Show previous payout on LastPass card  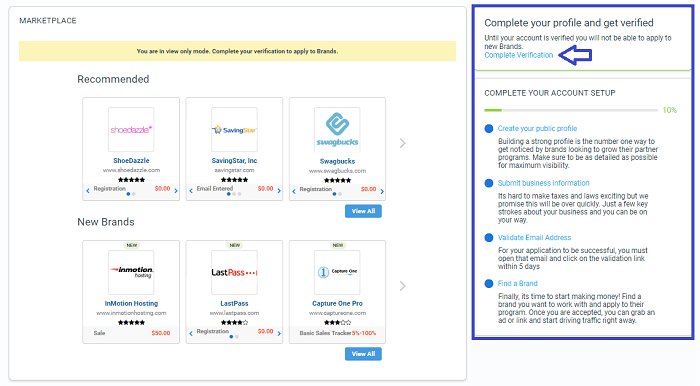[191, 333]
